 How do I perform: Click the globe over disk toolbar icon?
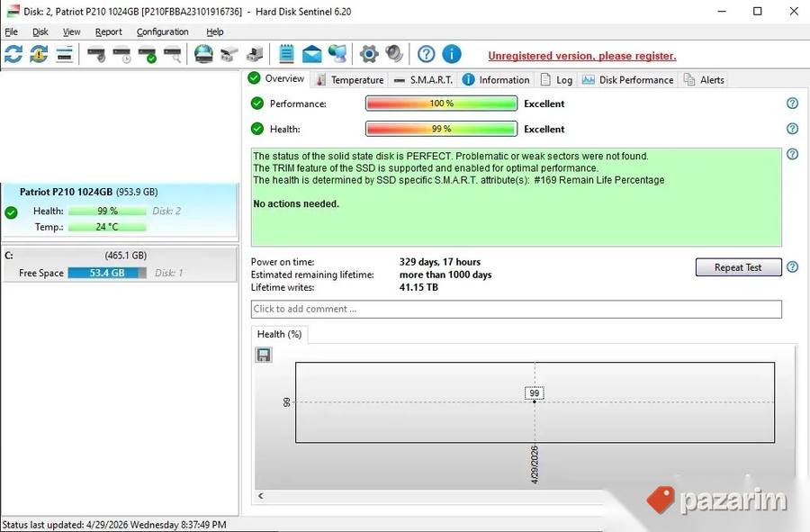pyautogui.click(x=203, y=54)
